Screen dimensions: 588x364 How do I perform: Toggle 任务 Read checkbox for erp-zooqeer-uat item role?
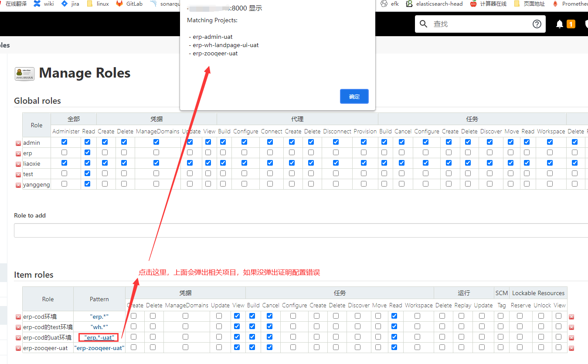[394, 347]
